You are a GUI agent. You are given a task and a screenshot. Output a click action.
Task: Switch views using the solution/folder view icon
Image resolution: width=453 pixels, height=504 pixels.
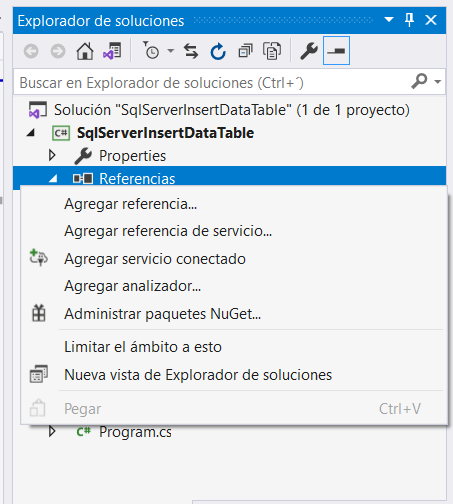pyautogui.click(x=112, y=51)
